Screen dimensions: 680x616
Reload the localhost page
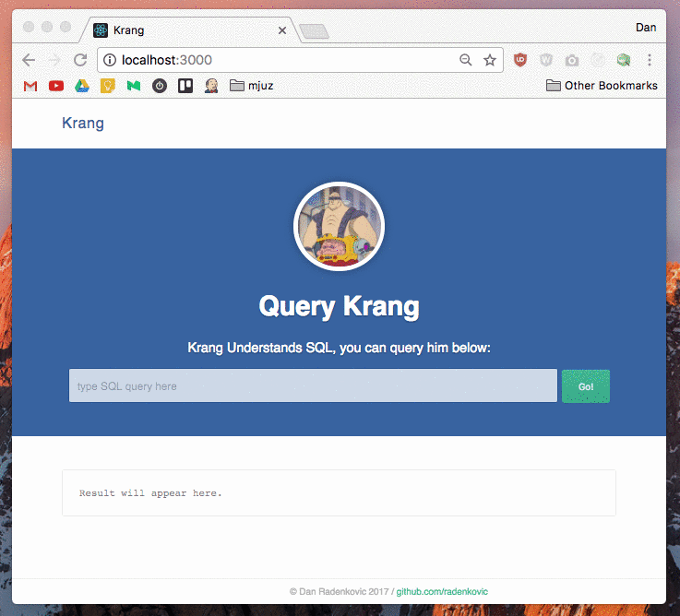[x=80, y=60]
